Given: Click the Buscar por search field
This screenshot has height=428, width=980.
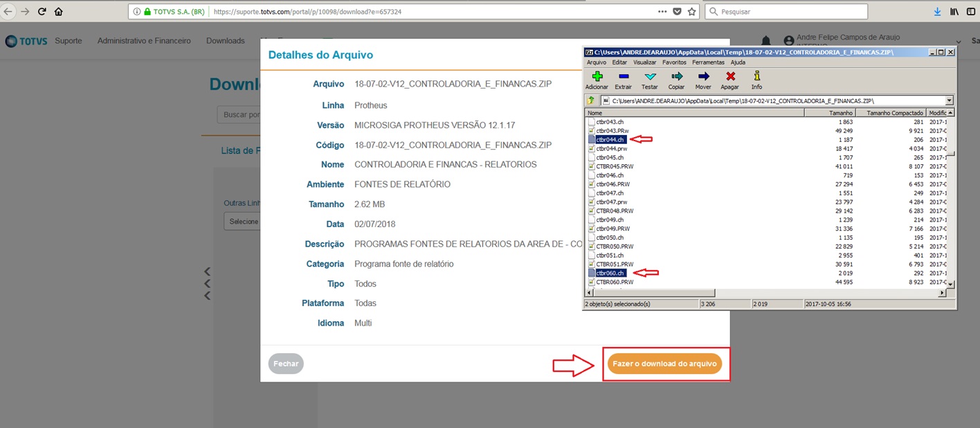Looking at the screenshot, I should coord(238,114).
